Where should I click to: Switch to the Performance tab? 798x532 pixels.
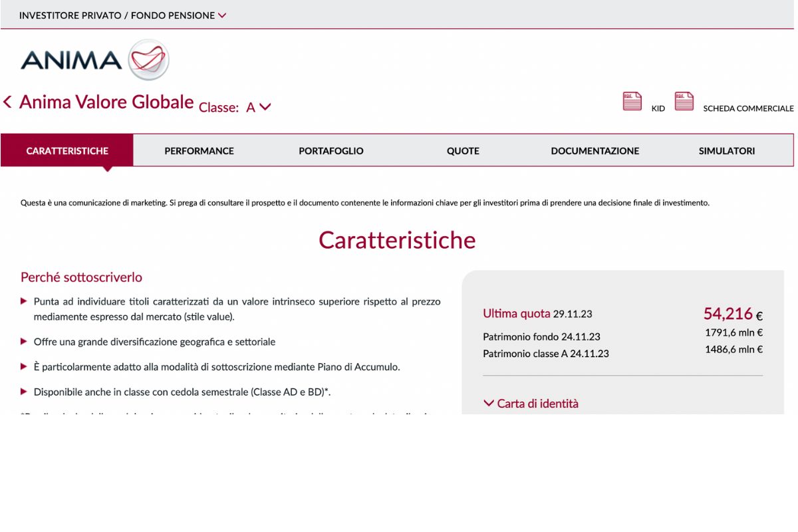(199, 151)
